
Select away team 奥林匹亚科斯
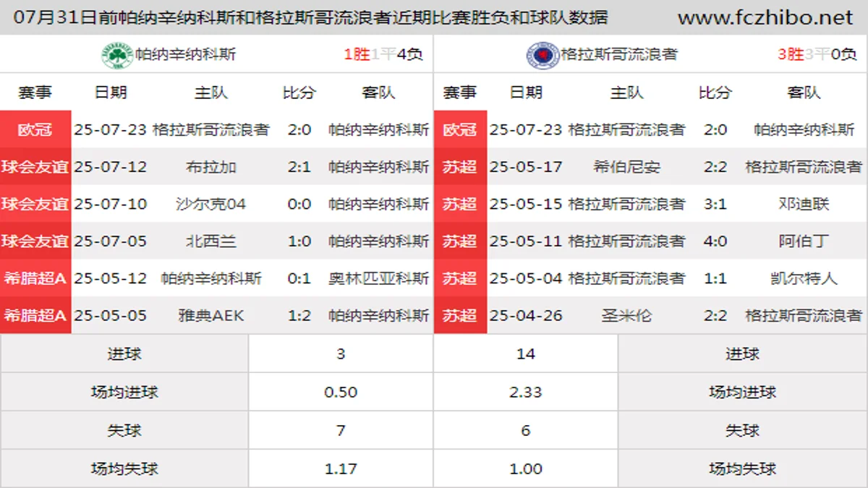coord(378,278)
